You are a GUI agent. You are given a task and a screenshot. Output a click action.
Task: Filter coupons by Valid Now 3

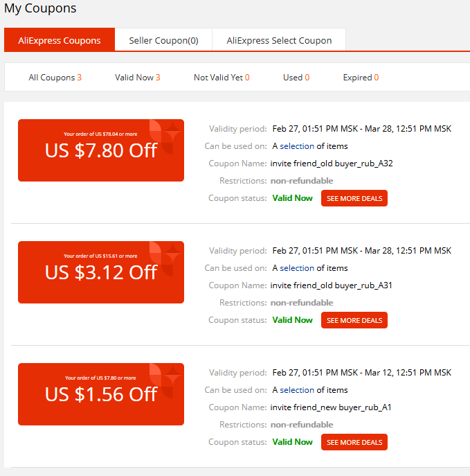pos(137,78)
